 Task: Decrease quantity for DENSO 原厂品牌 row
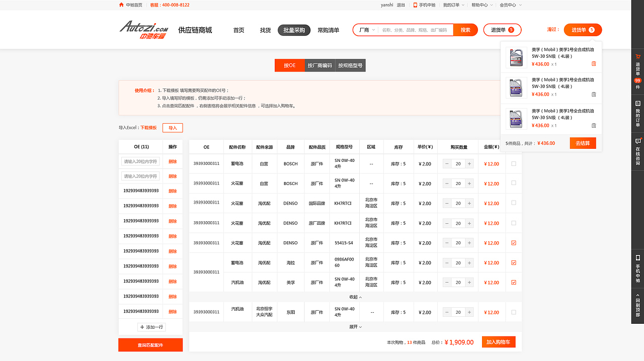pyautogui.click(x=447, y=223)
